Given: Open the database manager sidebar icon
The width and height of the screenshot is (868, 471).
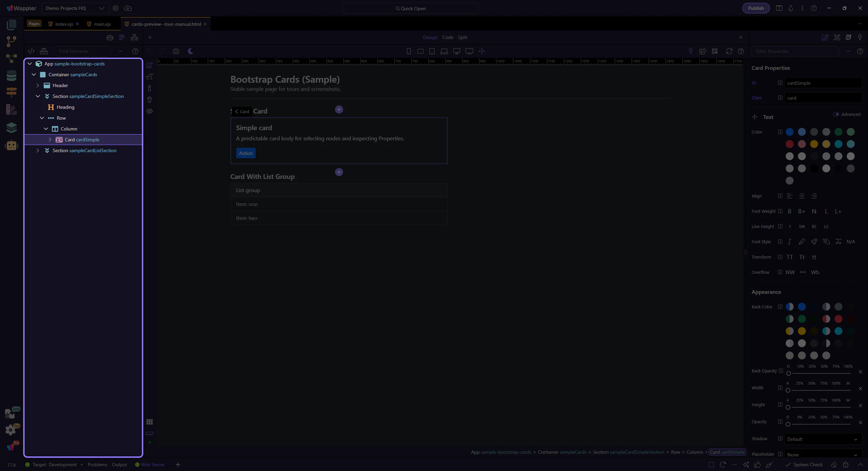Looking at the screenshot, I should (11, 75).
